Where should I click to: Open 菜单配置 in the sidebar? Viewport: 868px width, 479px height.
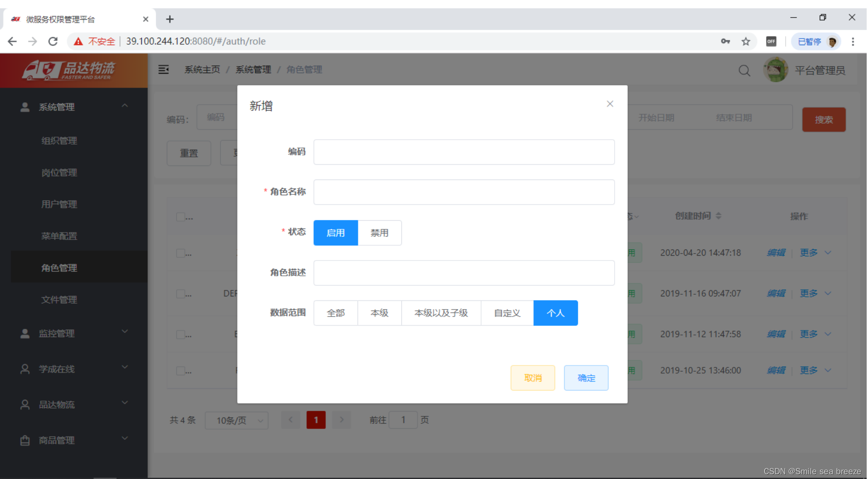point(59,236)
